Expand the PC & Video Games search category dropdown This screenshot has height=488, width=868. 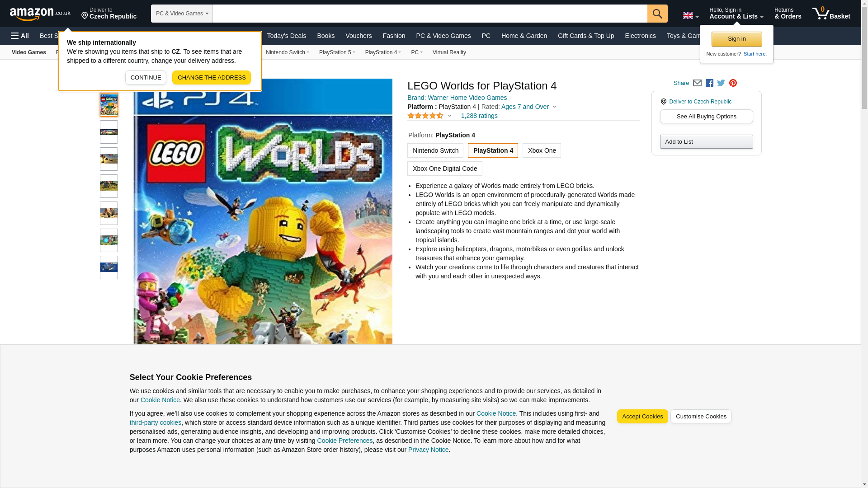[x=182, y=14]
